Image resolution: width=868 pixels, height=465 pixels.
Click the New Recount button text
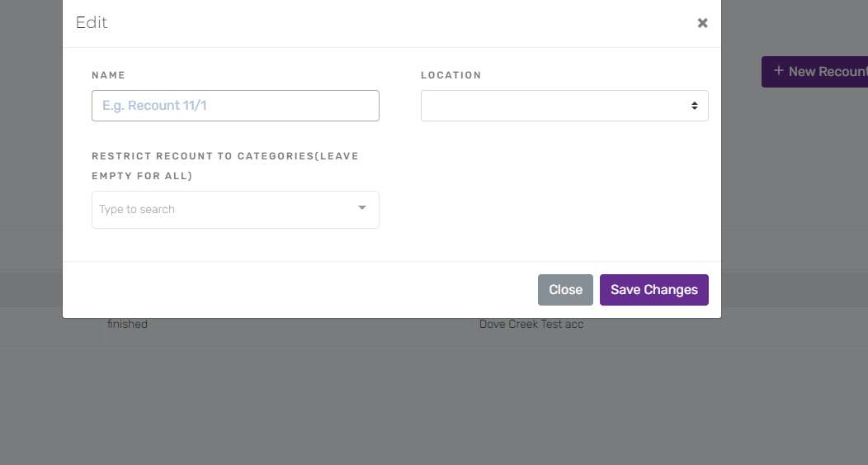pyautogui.click(x=828, y=72)
